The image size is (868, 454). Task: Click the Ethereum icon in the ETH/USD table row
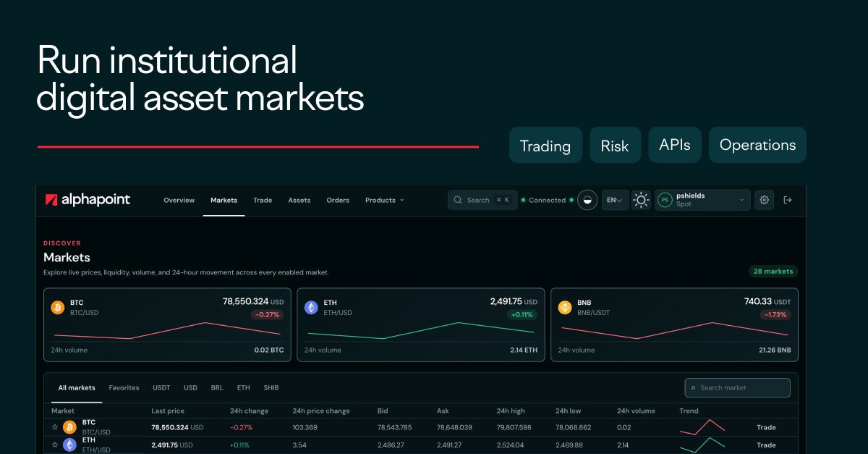pos(69,445)
